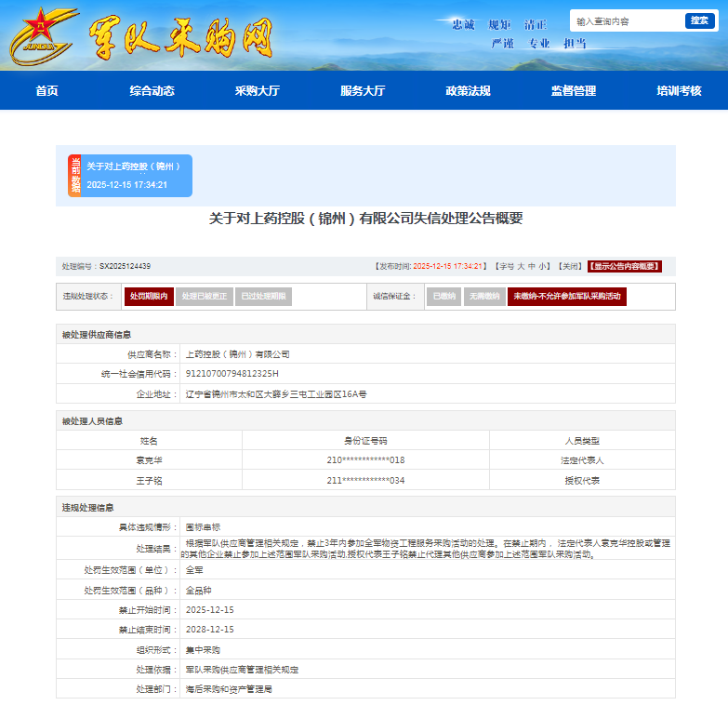Open the 首页 menu item
This screenshot has height=705, width=728.
46,90
